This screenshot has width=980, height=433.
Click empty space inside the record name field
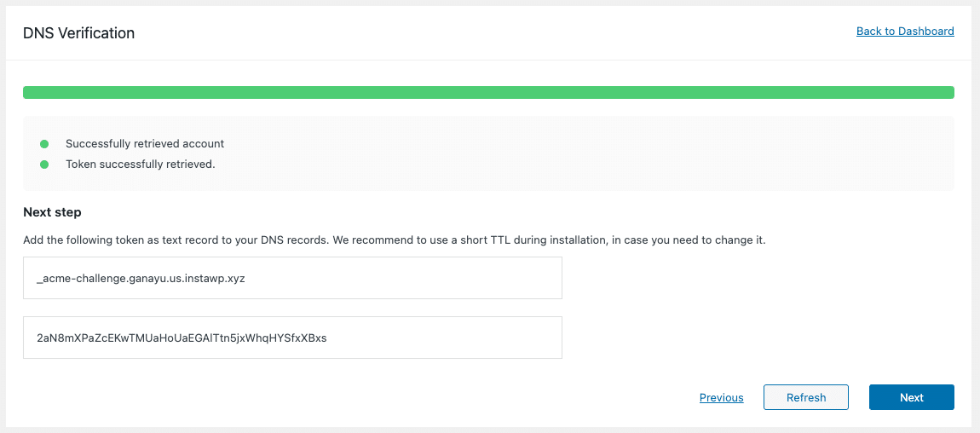(x=403, y=278)
